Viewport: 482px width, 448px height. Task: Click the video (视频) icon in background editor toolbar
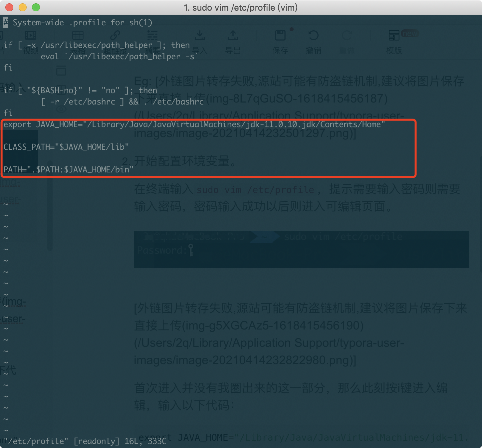pos(31,35)
